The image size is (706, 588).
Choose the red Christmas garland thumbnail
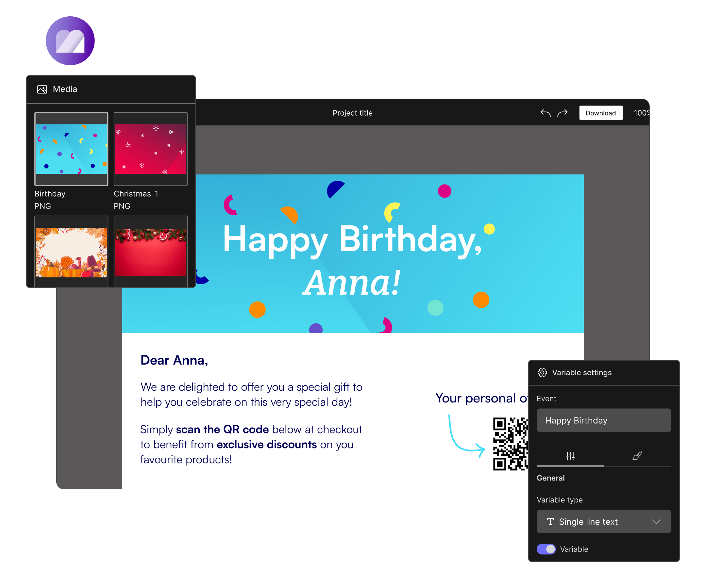[x=150, y=252]
